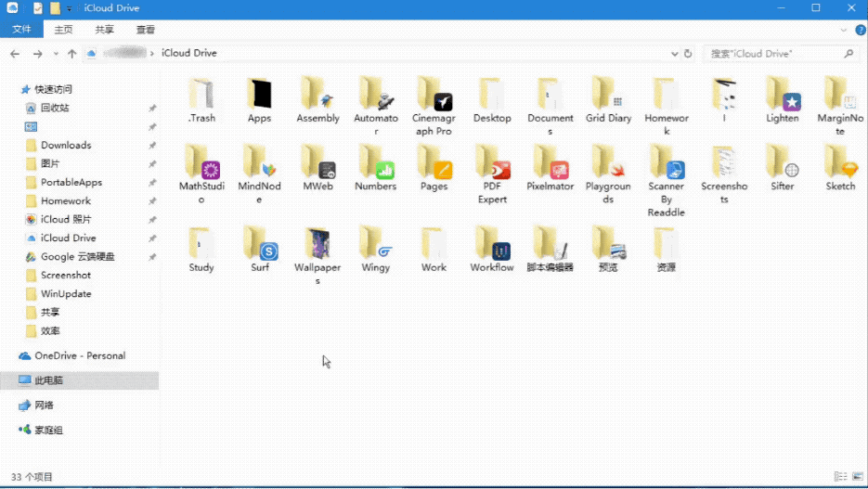This screenshot has height=489, width=868.
Task: Open the PDF Expert folder
Action: coord(492,166)
